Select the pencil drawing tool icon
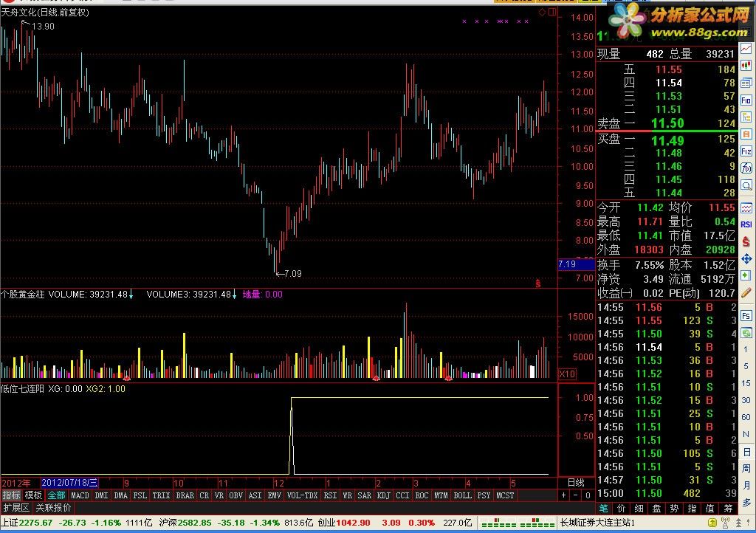 coord(746,292)
